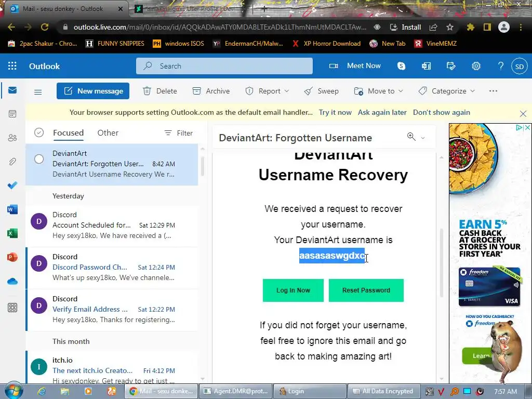532x399 pixels.
Task: Open the Office apps icon in header
Action: click(x=426, y=66)
